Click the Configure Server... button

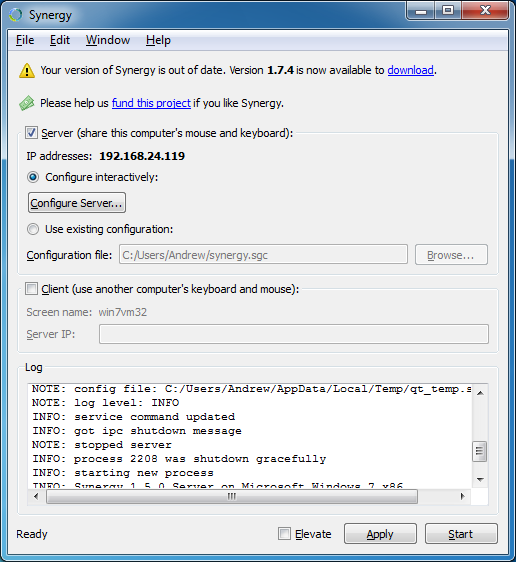[77, 203]
